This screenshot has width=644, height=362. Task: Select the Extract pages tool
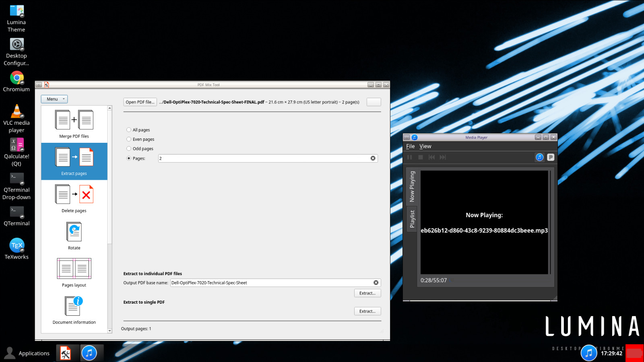(74, 161)
